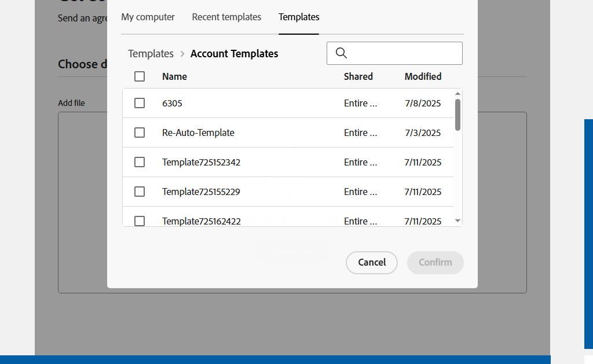Sort templates by Modified column header
Image resolution: width=593 pixels, height=364 pixels.
423,76
